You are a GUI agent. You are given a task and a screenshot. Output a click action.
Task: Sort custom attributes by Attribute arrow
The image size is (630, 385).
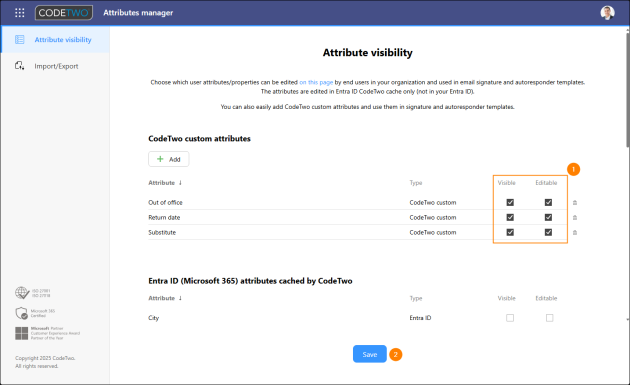pyautogui.click(x=180, y=182)
